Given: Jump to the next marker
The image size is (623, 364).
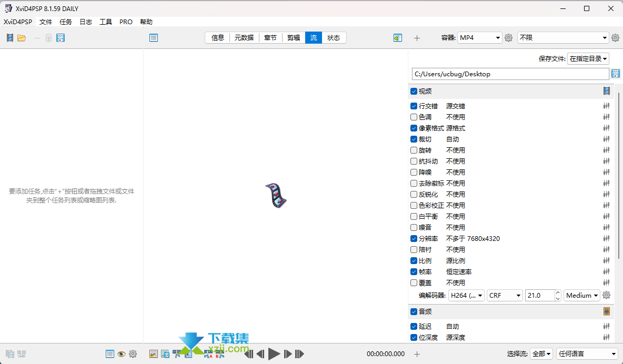Looking at the screenshot, I should (x=299, y=353).
